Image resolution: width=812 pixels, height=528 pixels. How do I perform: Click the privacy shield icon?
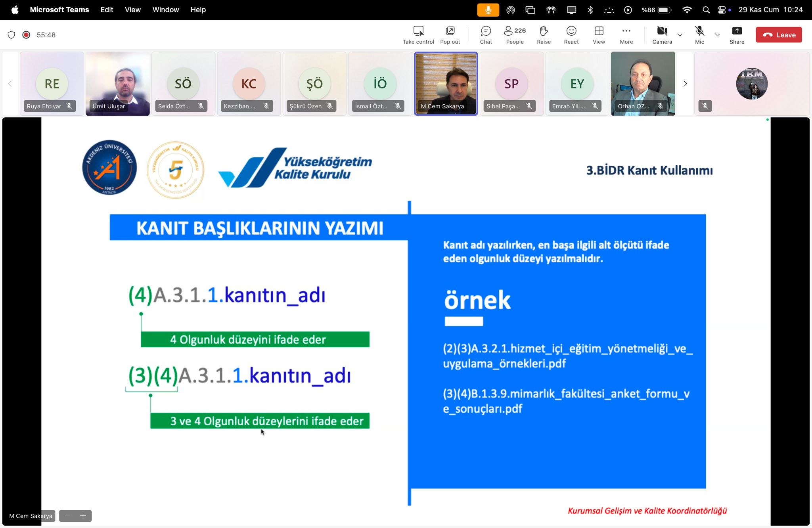coord(11,35)
